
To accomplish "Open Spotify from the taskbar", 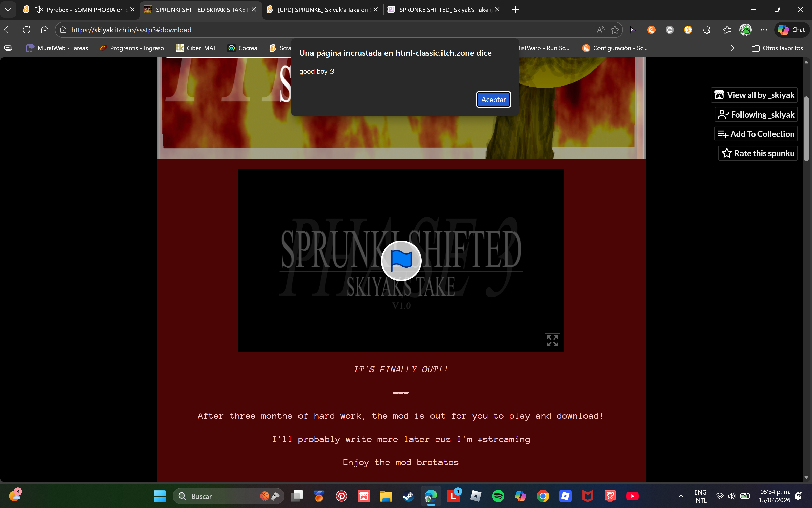I will coord(498,496).
